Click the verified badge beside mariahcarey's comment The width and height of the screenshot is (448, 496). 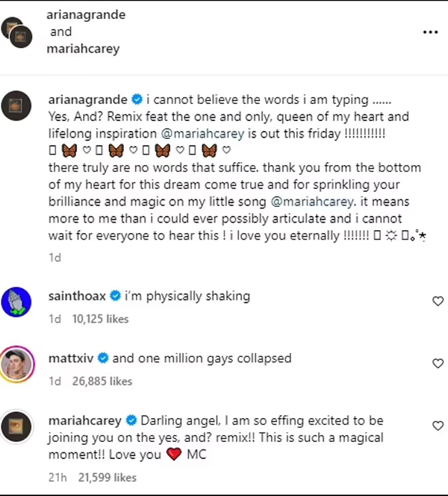tap(131, 420)
